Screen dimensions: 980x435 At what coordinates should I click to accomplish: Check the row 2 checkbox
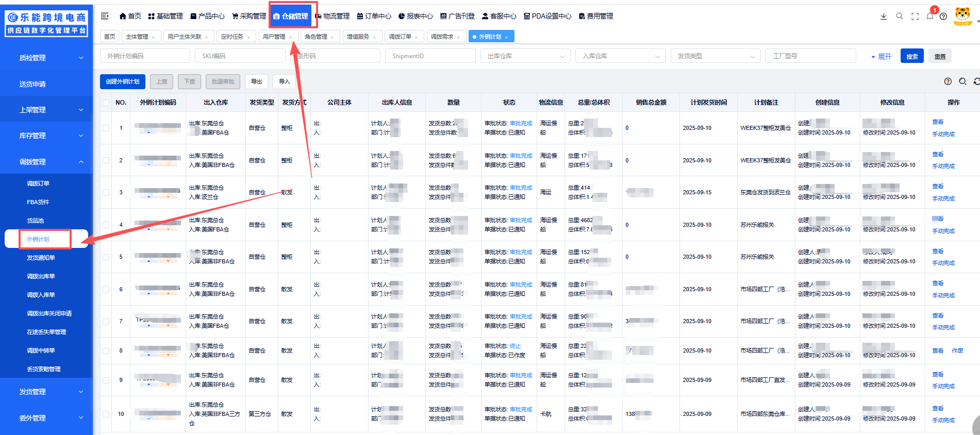click(106, 160)
